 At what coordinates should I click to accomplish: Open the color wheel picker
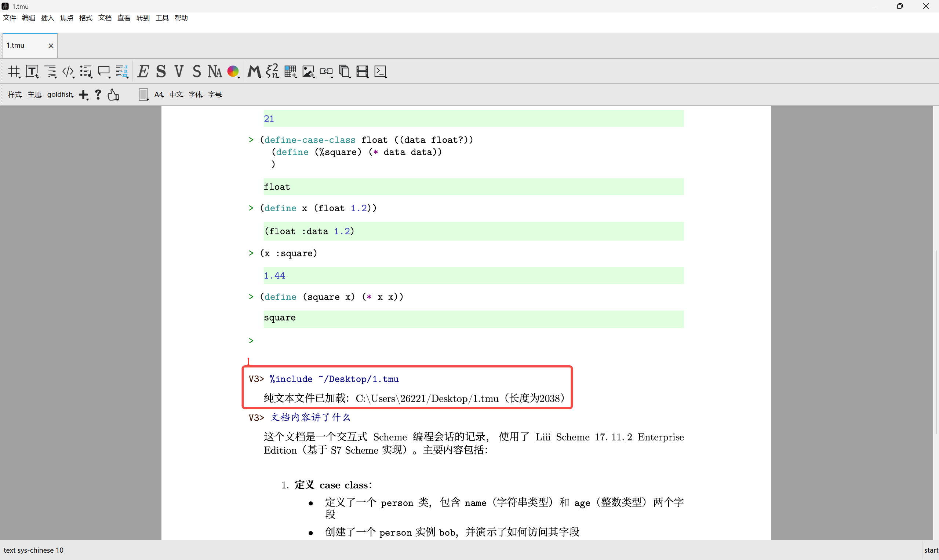pyautogui.click(x=233, y=71)
